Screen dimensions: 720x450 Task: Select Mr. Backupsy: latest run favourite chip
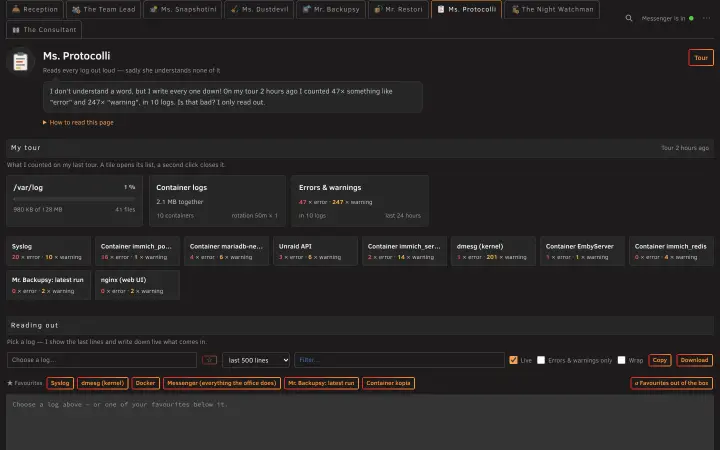321,383
